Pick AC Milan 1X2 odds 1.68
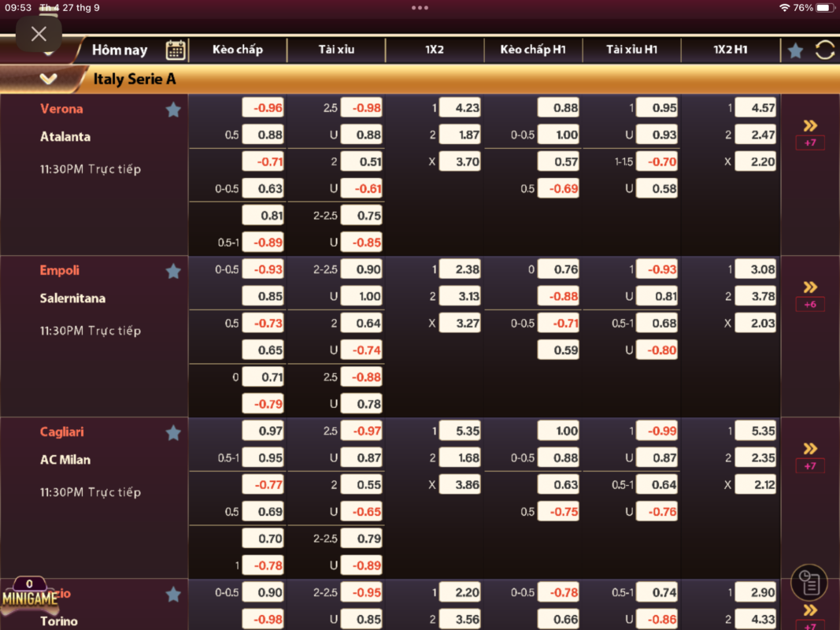Screen dimensions: 840x630 pyautogui.click(x=460, y=458)
